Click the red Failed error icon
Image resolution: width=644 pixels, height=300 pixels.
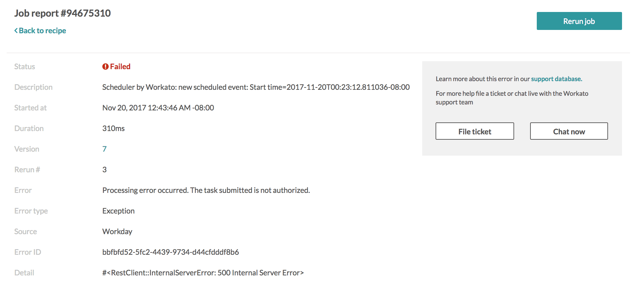pyautogui.click(x=105, y=67)
